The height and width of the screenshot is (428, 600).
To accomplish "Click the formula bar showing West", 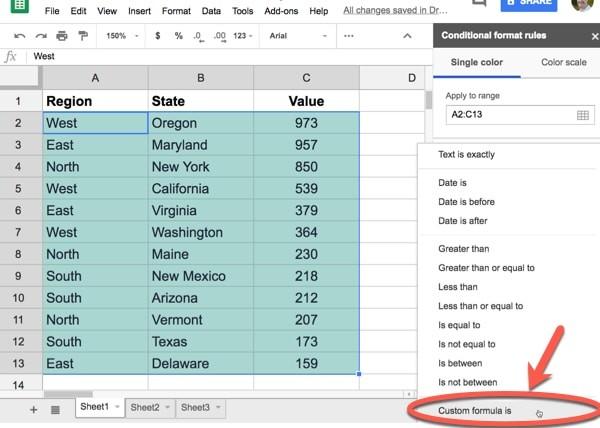I will [x=230, y=57].
